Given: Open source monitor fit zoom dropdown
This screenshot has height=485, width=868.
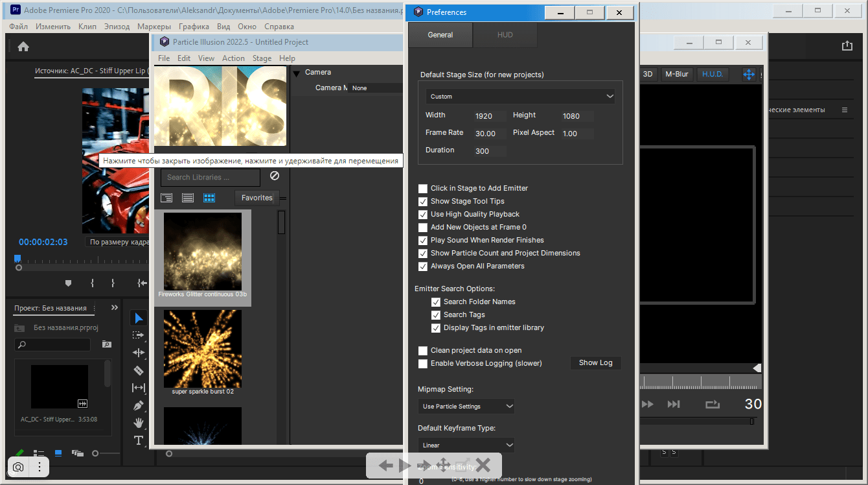Looking at the screenshot, I should point(118,242).
